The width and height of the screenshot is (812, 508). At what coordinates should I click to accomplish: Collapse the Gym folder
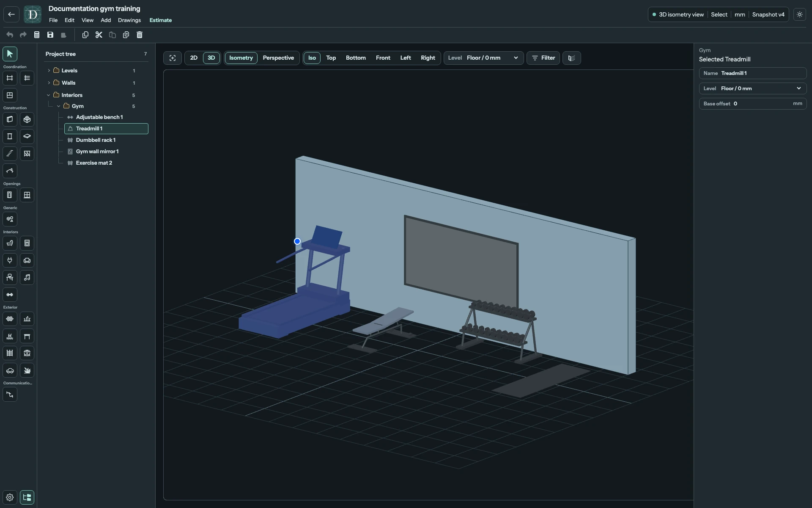pyautogui.click(x=59, y=106)
